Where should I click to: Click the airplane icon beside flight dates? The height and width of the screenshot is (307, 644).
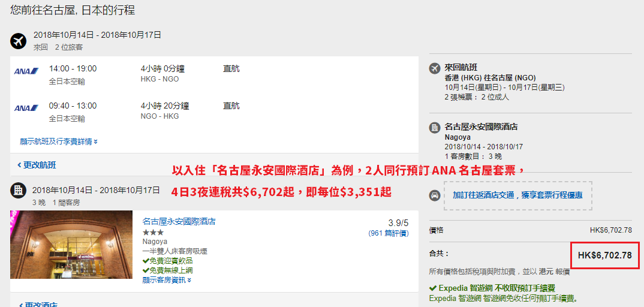click(18, 41)
